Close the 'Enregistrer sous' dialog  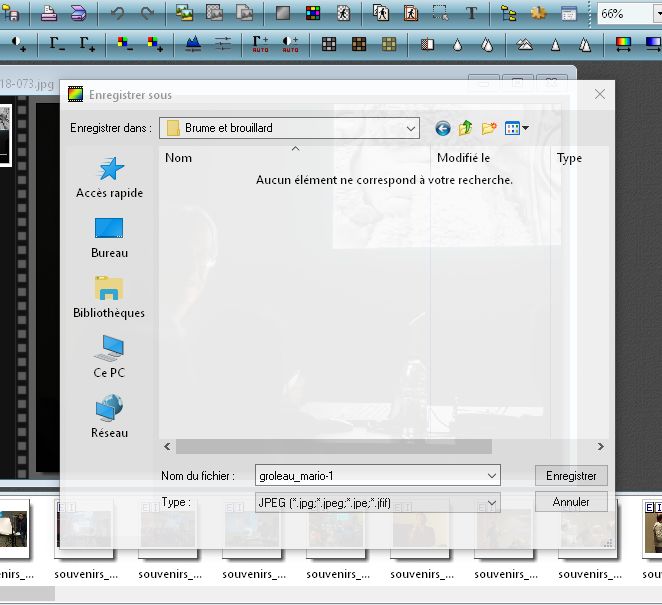tap(600, 94)
